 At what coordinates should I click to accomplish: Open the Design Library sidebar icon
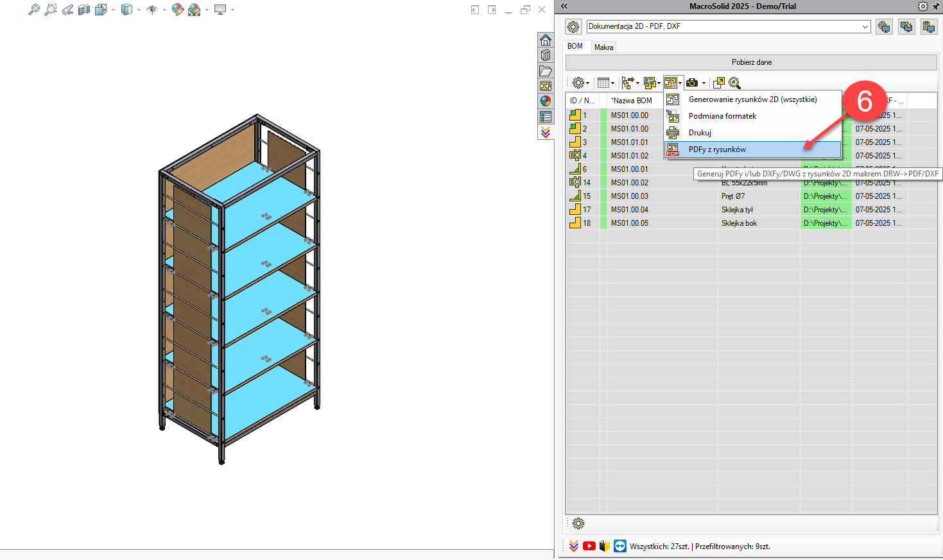click(546, 55)
